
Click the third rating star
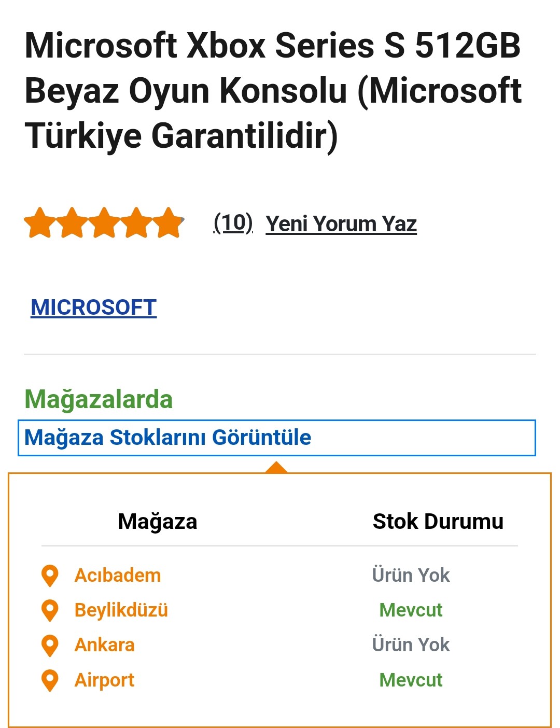pos(104,222)
